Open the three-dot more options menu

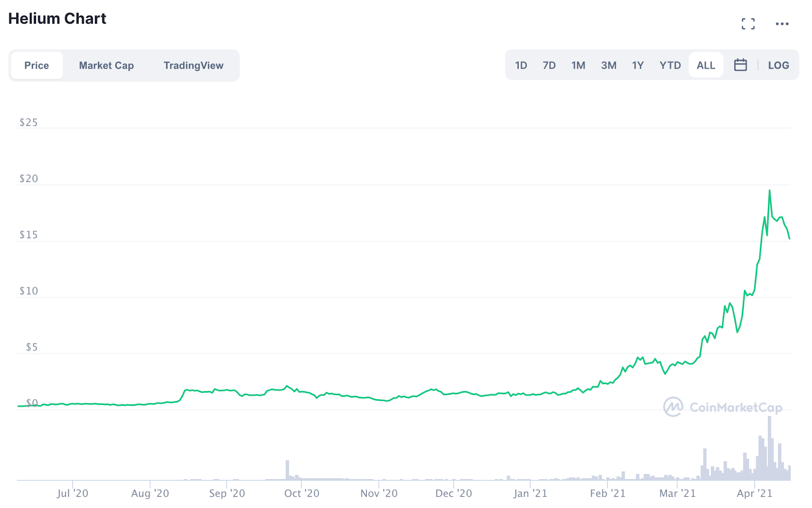coord(782,24)
